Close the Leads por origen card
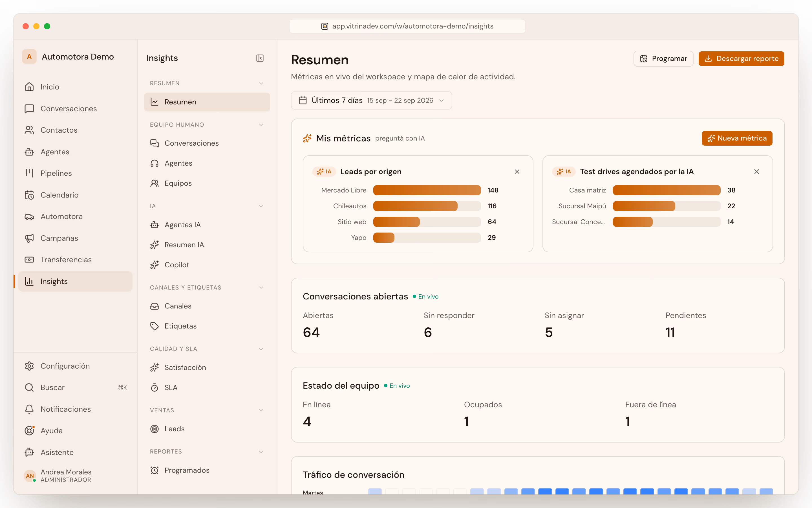This screenshot has width=812, height=508. (x=517, y=172)
